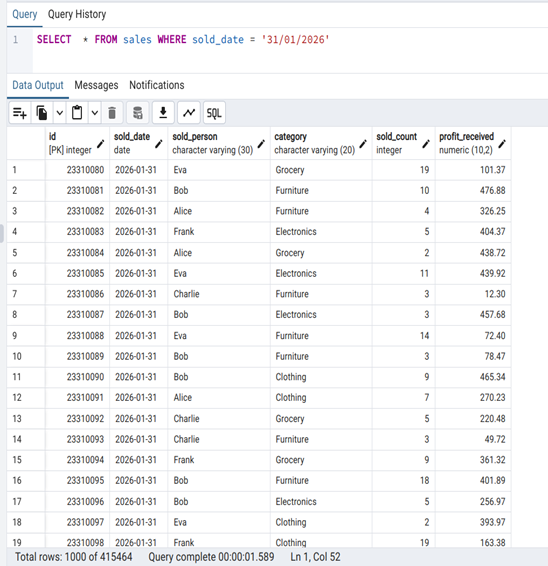Click the Frank cell in row 4
The height and width of the screenshot is (566, 548).
(x=219, y=231)
